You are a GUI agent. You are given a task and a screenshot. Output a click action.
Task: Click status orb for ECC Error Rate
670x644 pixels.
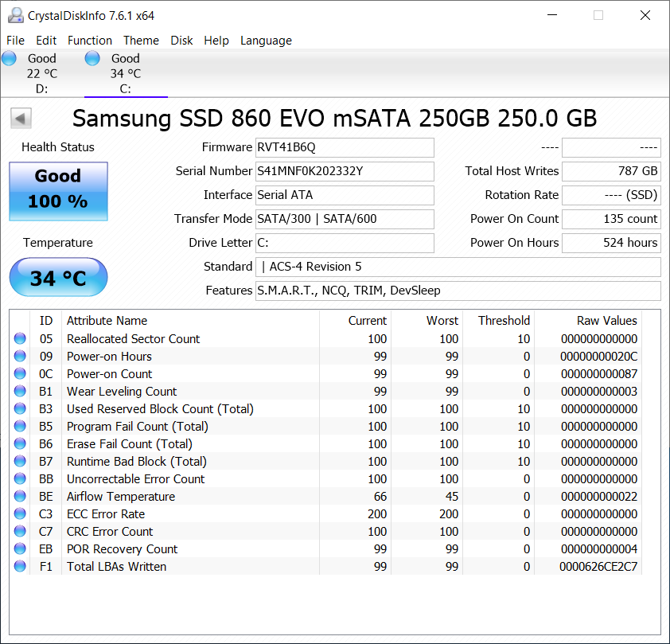(x=20, y=513)
